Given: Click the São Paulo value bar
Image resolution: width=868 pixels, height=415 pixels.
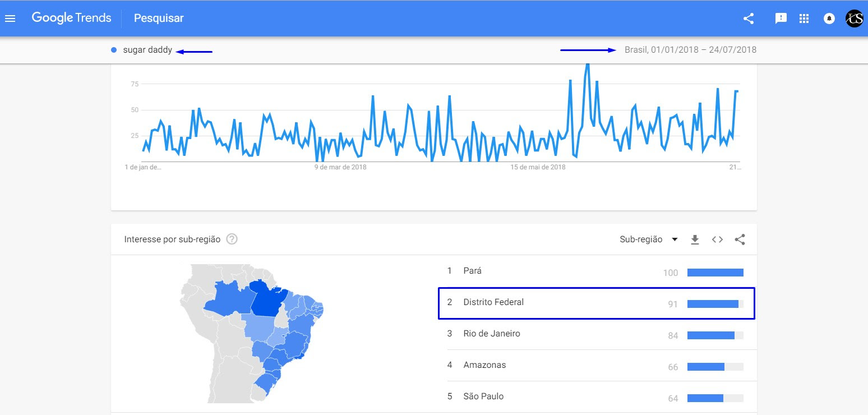Looking at the screenshot, I should tap(715, 398).
